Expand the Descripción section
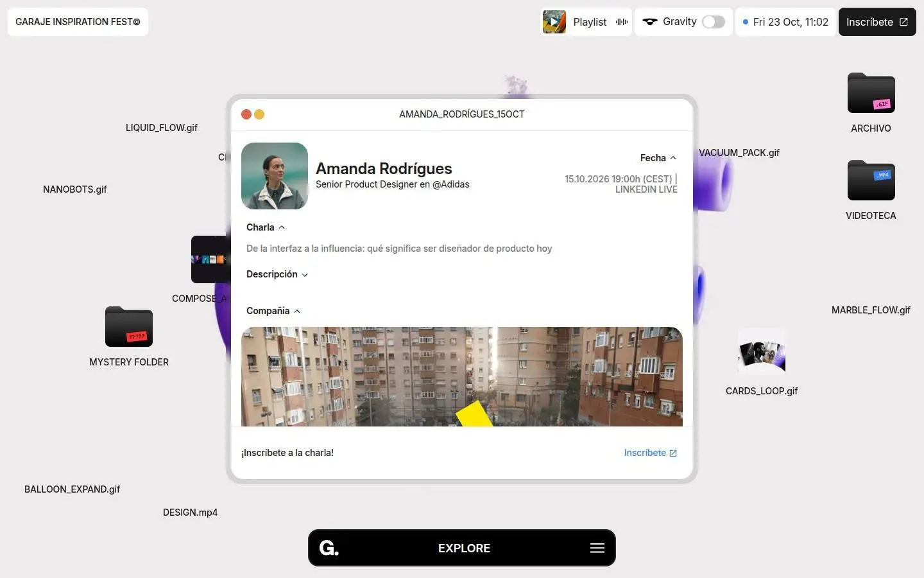 point(277,274)
